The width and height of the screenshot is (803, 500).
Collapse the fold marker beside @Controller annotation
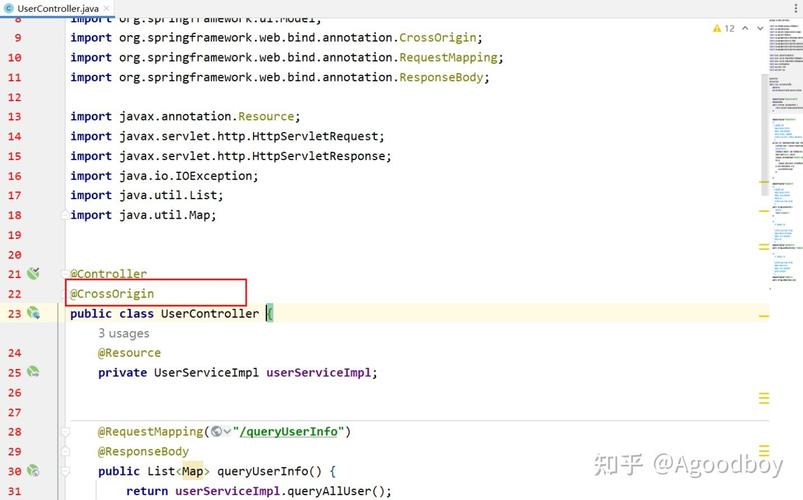pos(65,274)
